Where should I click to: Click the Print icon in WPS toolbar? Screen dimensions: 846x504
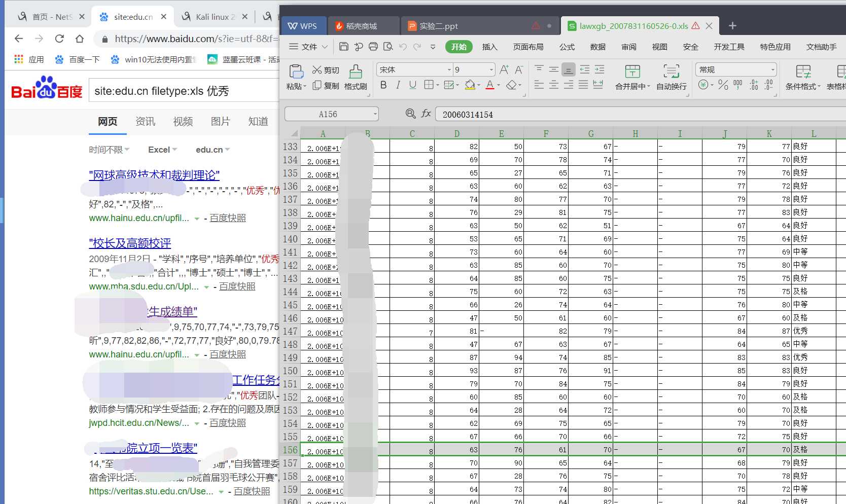373,47
